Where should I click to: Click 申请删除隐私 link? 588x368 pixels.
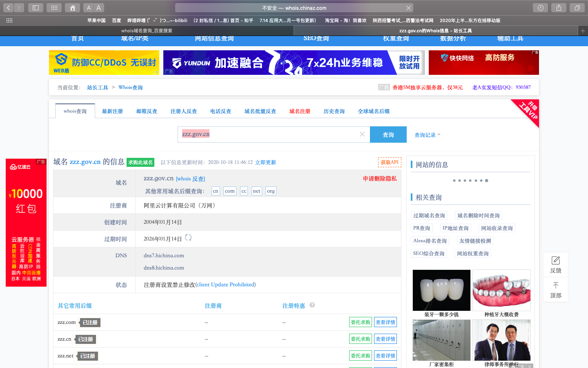(x=380, y=179)
